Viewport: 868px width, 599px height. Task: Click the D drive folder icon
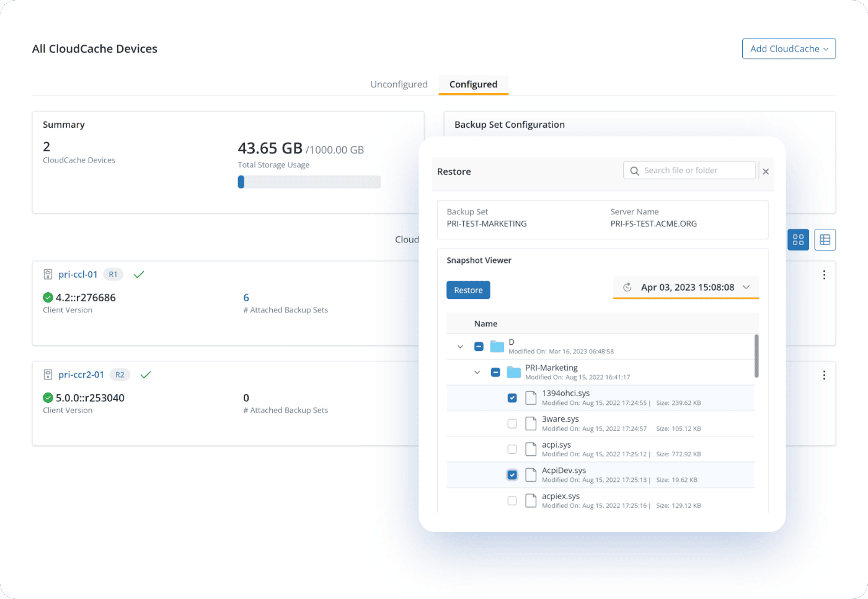(x=497, y=347)
